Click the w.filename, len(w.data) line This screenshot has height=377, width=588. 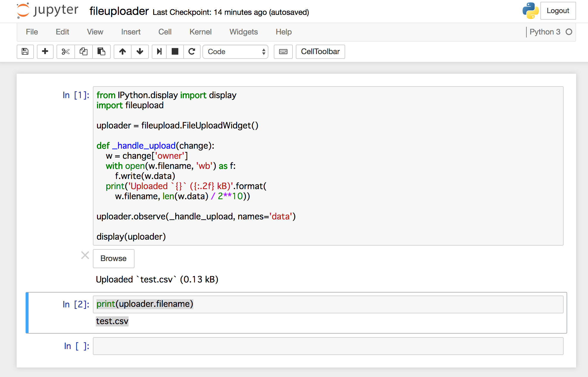click(x=183, y=196)
